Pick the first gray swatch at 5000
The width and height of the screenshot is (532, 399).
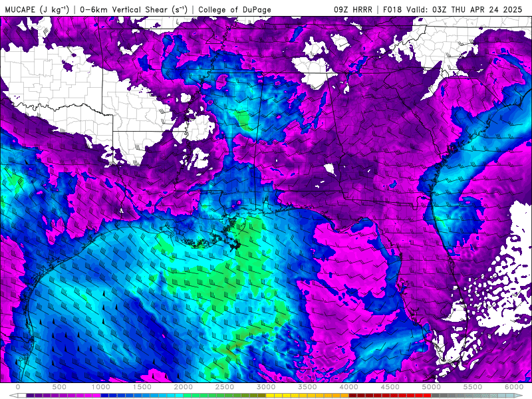pos(436,396)
